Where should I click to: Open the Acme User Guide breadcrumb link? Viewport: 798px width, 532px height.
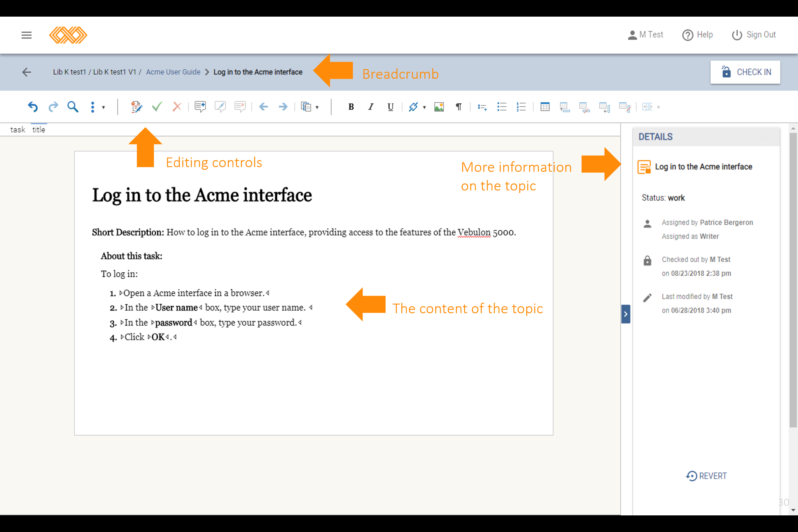(x=173, y=72)
